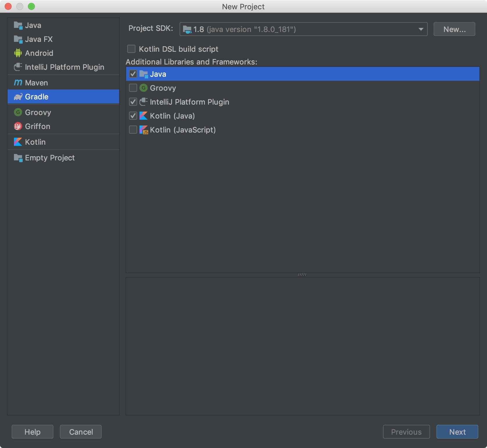
Task: Enable Kotlin DSL build script checkbox
Action: 131,49
